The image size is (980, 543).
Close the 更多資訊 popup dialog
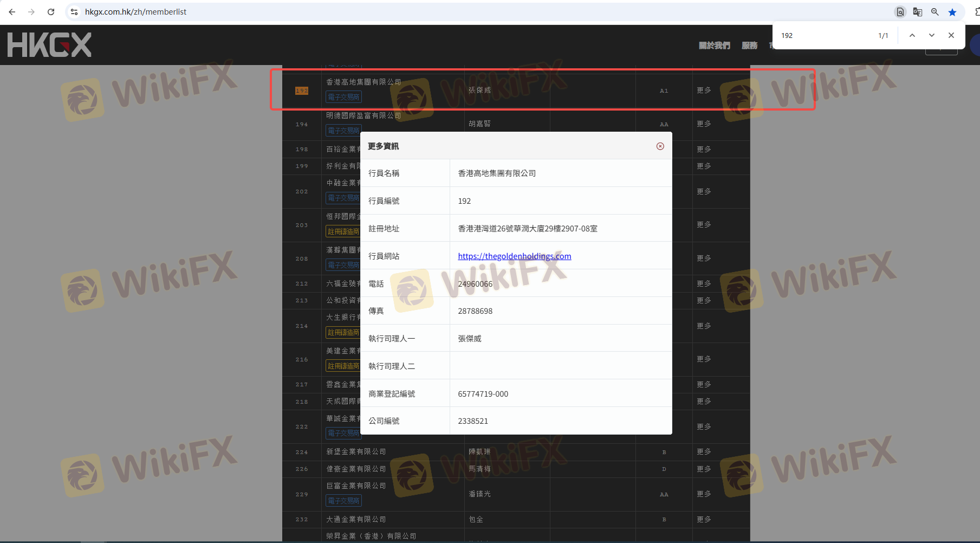coord(660,146)
